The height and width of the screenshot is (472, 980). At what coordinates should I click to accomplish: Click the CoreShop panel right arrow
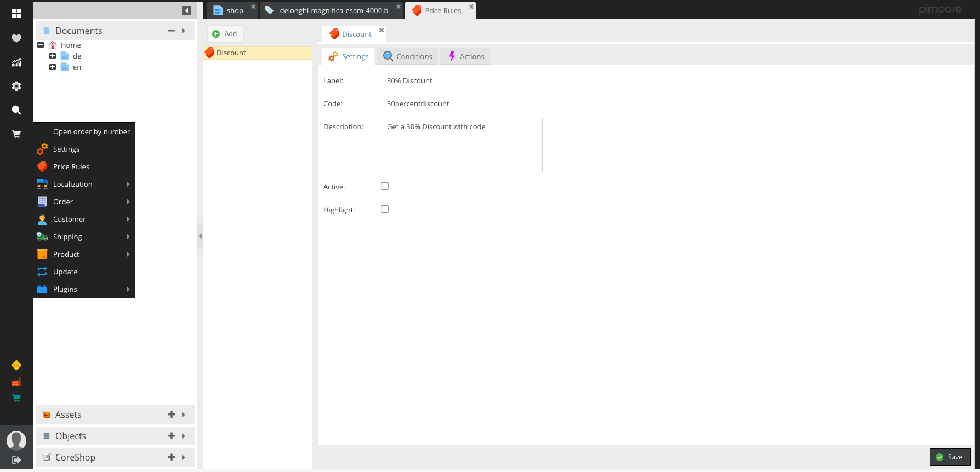(x=184, y=457)
